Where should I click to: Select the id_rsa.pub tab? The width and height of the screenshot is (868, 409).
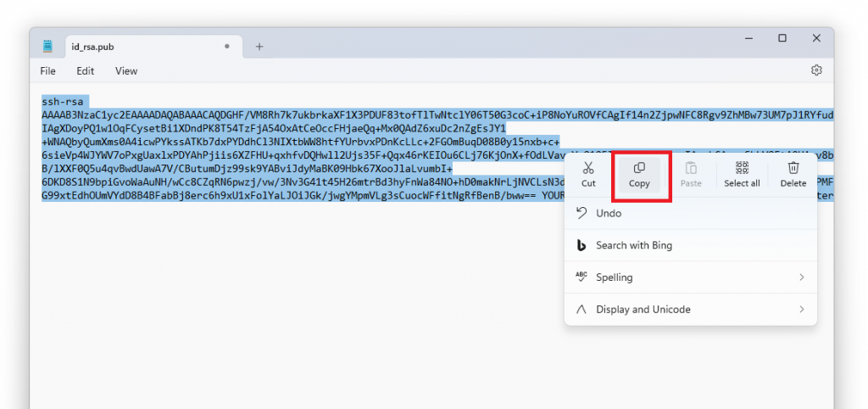coord(154,47)
